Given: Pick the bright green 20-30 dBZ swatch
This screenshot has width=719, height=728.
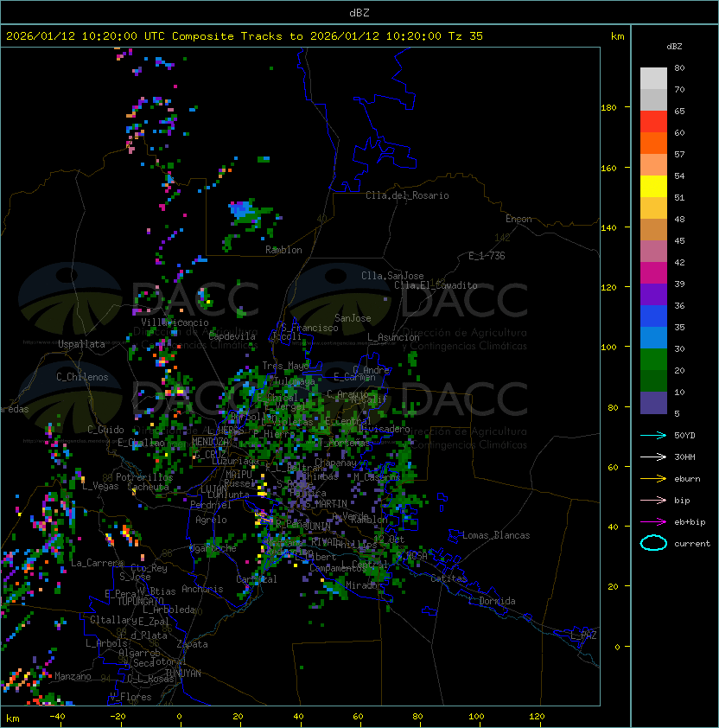Looking at the screenshot, I should click(x=653, y=360).
